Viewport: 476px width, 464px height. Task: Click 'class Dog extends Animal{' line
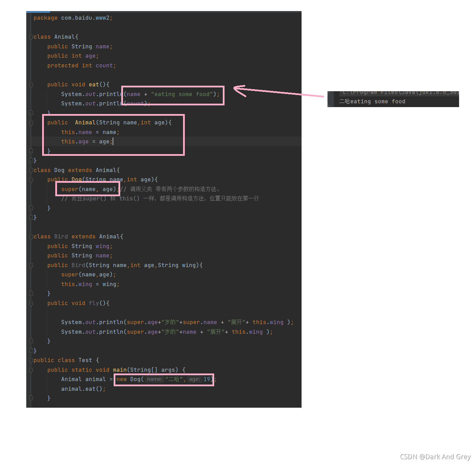pos(77,170)
